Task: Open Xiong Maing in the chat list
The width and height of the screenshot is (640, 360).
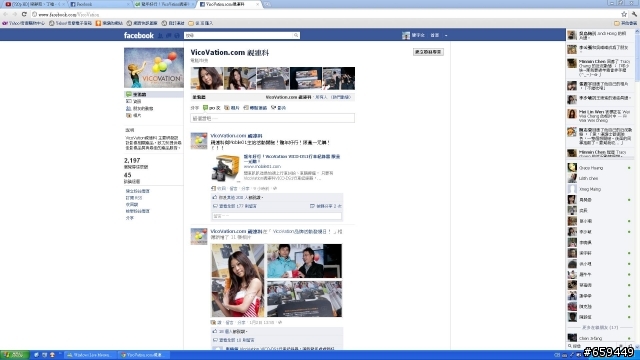Action: [x=600, y=189]
